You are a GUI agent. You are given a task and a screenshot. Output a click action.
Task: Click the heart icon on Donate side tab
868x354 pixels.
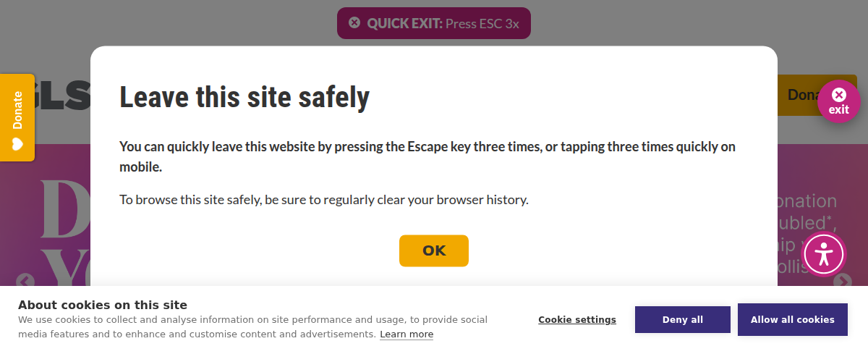(x=17, y=144)
